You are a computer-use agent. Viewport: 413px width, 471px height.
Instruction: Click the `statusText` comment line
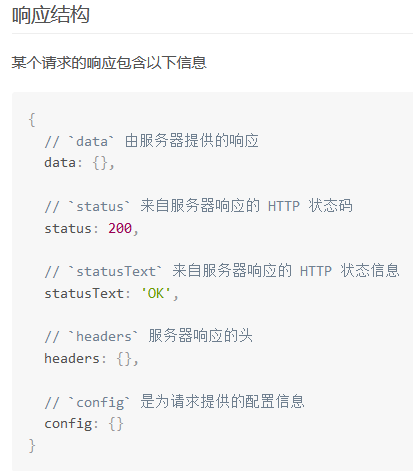[222, 271]
